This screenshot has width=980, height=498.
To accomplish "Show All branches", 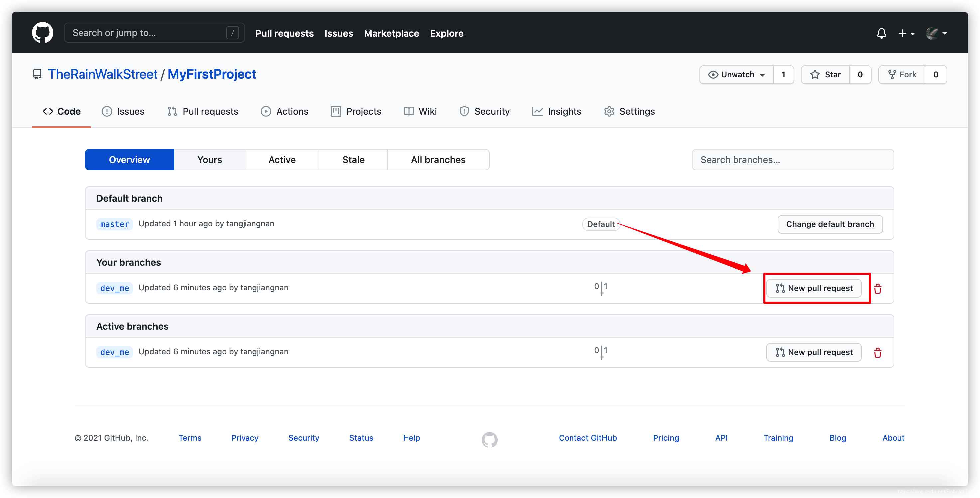I will click(x=438, y=159).
